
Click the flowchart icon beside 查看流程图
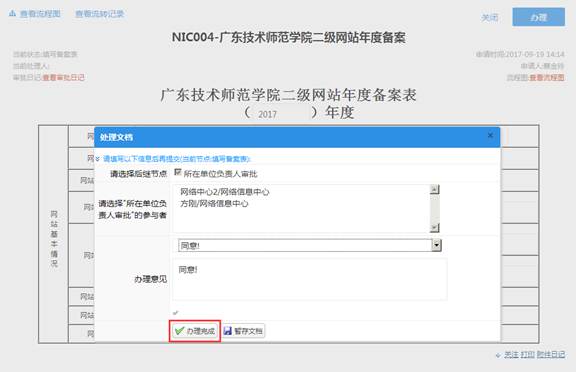12,14
